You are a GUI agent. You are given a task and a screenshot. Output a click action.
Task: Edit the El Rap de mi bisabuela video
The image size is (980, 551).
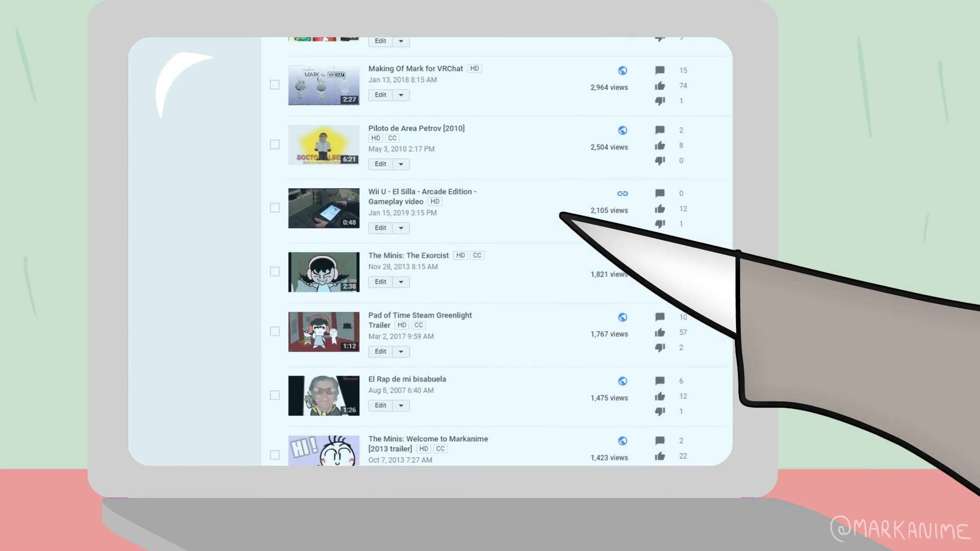pos(381,406)
